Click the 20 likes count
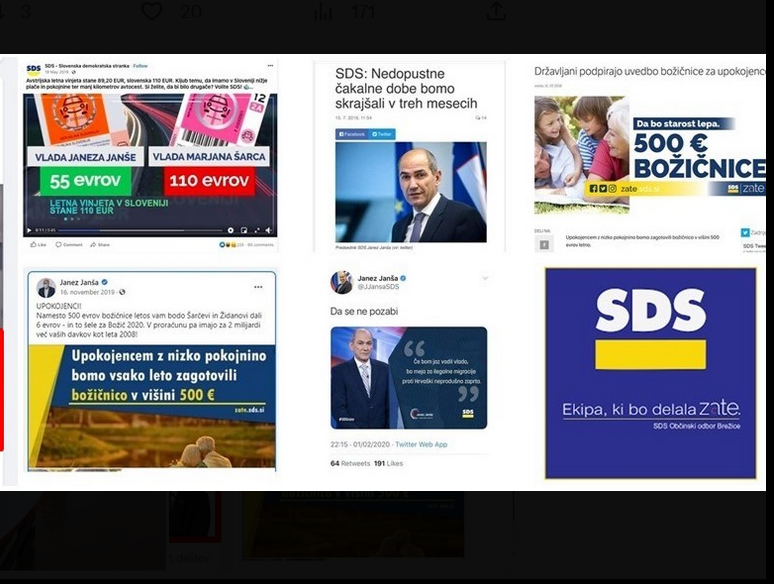 pyautogui.click(x=191, y=11)
